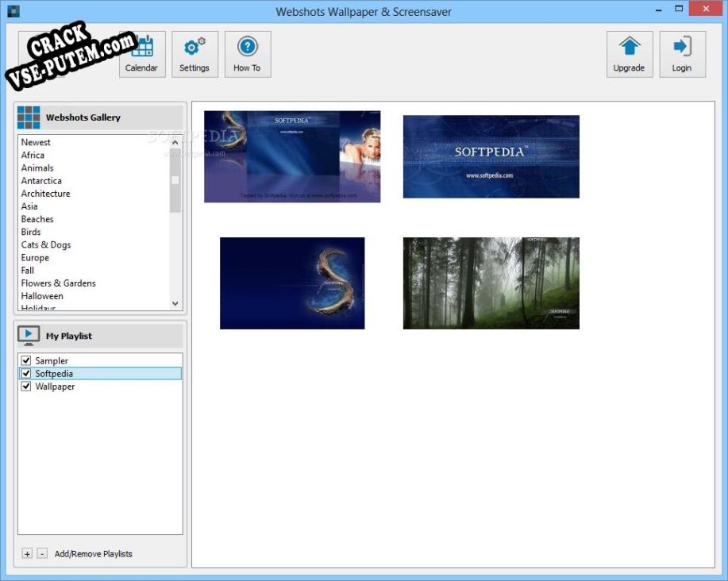Uncheck the Sampler playlist checkbox
The height and width of the screenshot is (581, 728).
click(26, 360)
